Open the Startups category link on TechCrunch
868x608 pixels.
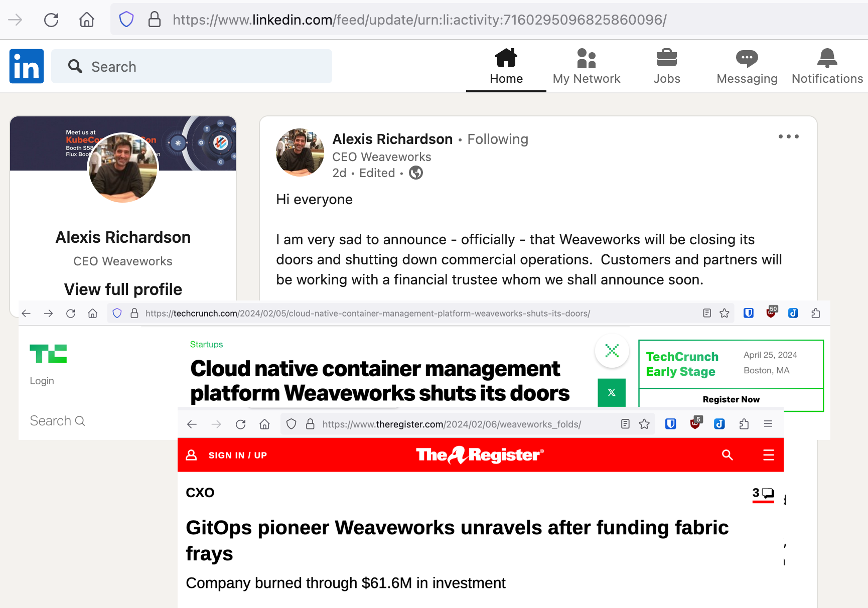click(206, 345)
